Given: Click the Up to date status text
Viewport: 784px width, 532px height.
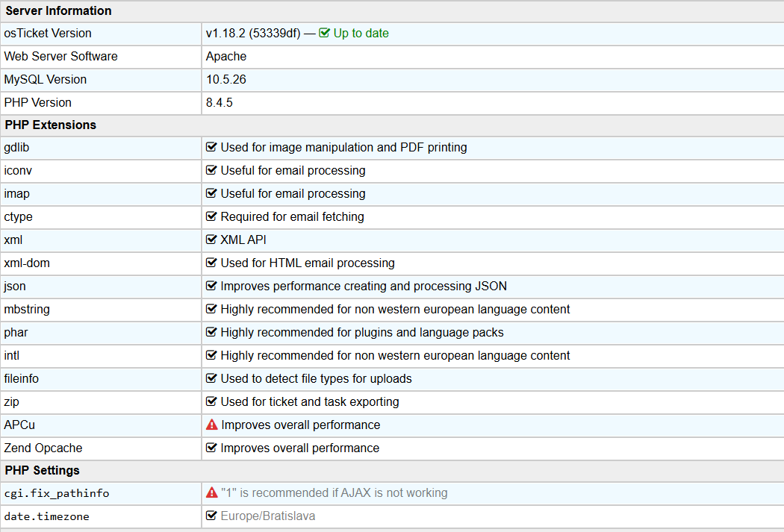Looking at the screenshot, I should (x=361, y=33).
